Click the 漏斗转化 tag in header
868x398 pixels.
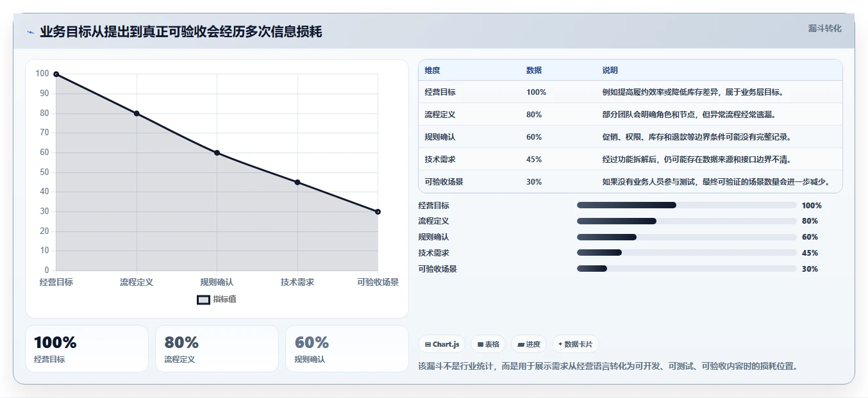pyautogui.click(x=824, y=28)
